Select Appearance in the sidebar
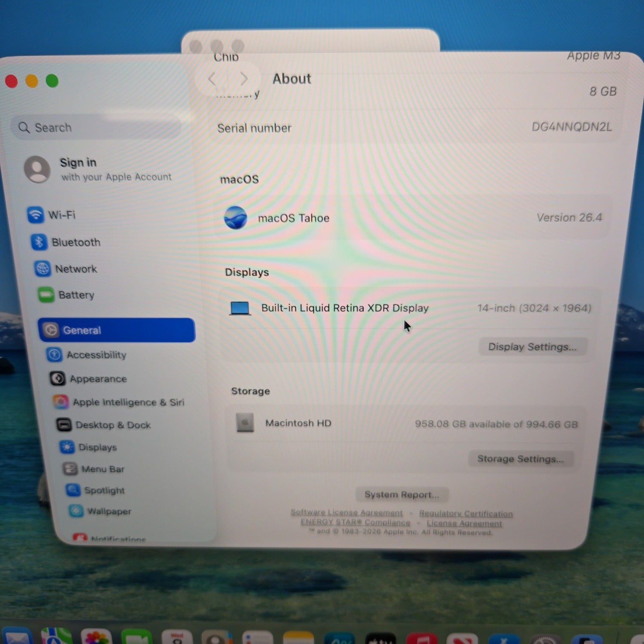 tap(98, 379)
